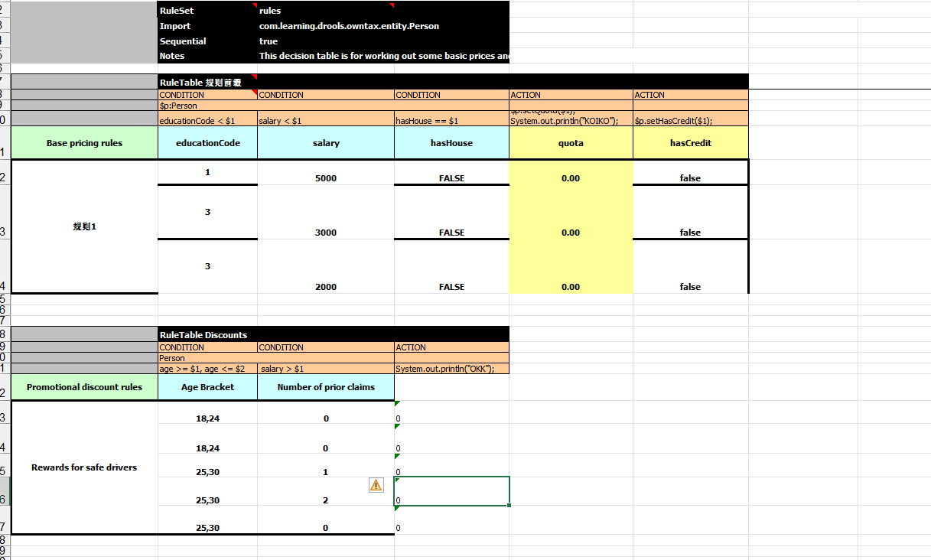Select the Sequential label cell
This screenshot has height=560, width=931.
coord(207,41)
